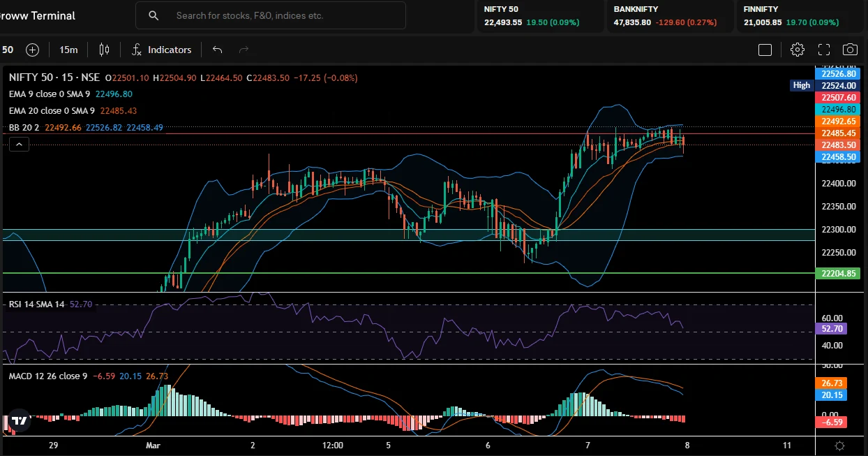This screenshot has width=868, height=456.
Task: Click the green 22204.85 price level label
Action: coord(838,274)
